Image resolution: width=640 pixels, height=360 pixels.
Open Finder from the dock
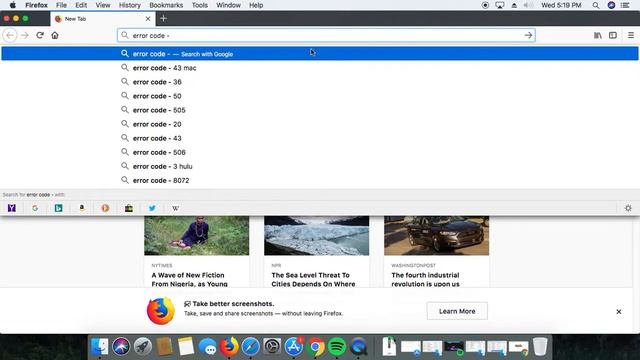click(x=100, y=347)
